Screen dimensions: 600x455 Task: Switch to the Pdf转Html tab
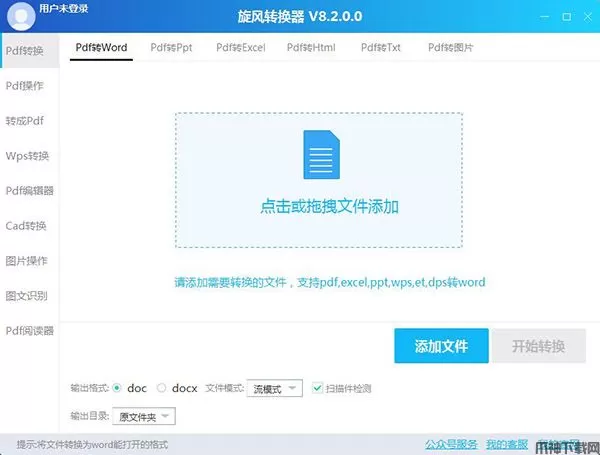311,47
